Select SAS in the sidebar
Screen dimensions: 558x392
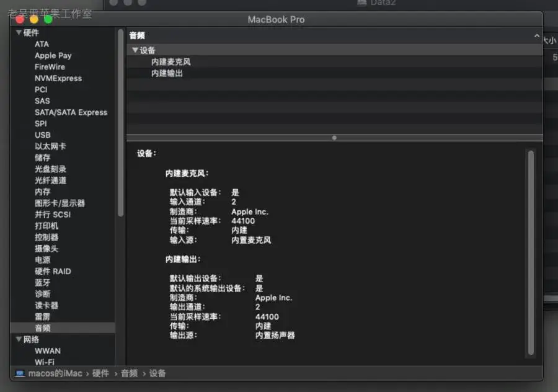click(42, 101)
